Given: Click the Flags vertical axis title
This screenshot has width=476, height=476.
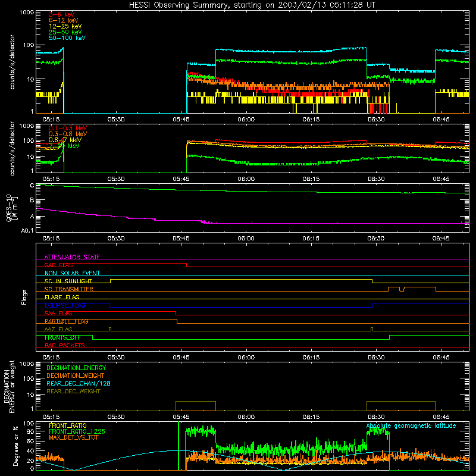Looking at the screenshot, I should point(24,297).
